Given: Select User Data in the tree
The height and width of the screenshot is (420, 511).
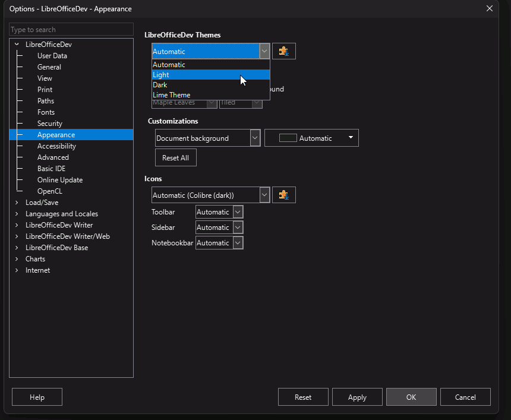Looking at the screenshot, I should click(52, 56).
